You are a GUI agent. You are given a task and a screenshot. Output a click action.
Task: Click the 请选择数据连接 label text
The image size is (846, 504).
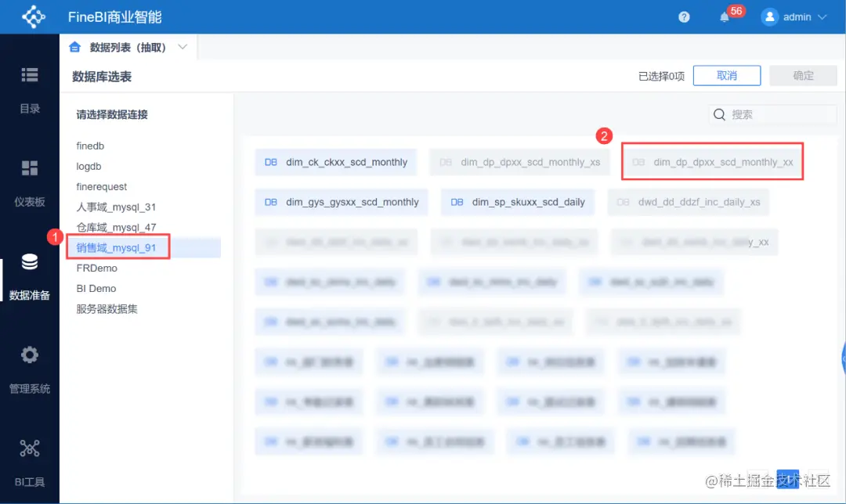(112, 114)
